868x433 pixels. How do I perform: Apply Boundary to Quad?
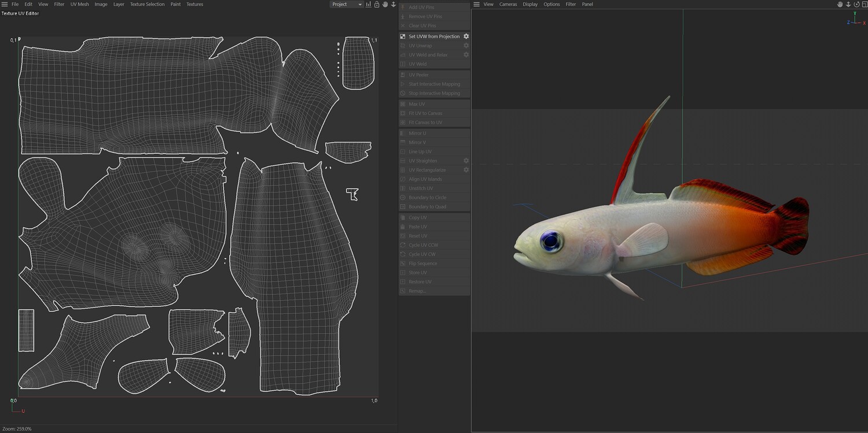pos(434,206)
